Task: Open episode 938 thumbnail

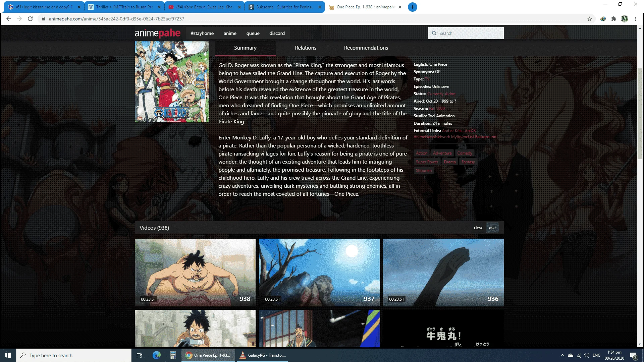Action: pyautogui.click(x=195, y=273)
